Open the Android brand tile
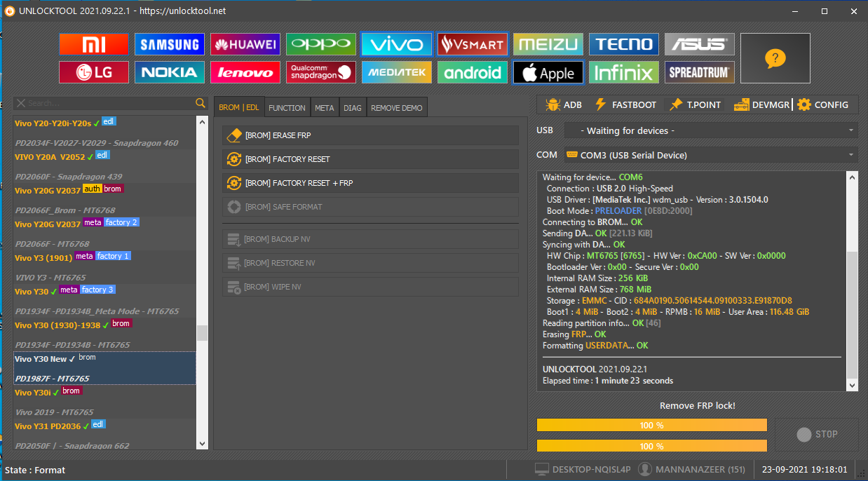 click(473, 72)
